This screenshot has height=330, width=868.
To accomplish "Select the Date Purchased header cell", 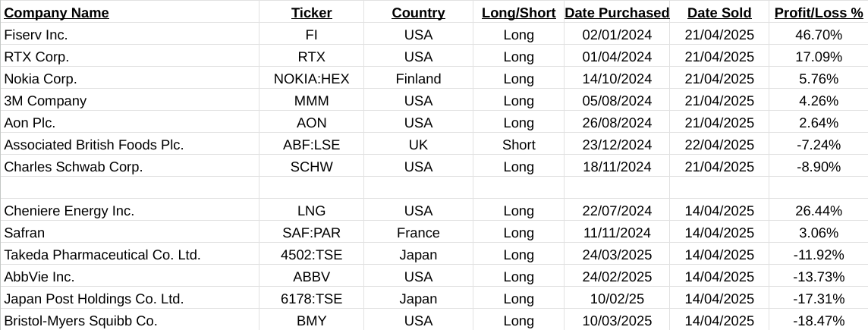I will tap(617, 13).
